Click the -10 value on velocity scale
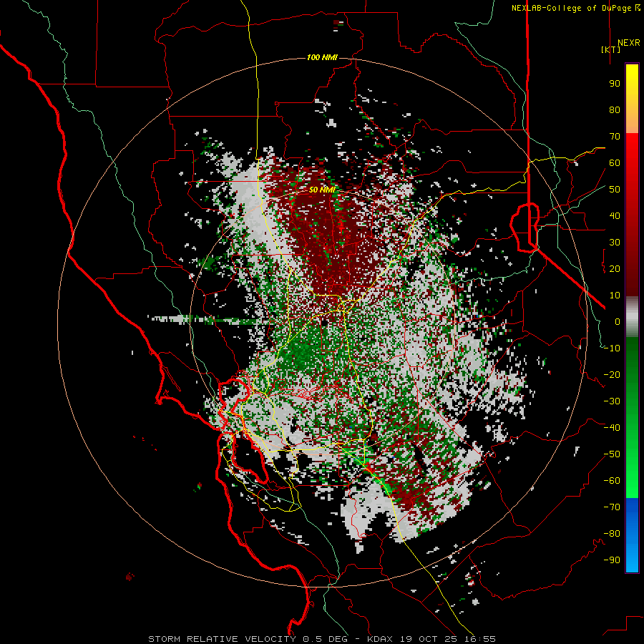Screen dimensions: 644x644 (x=612, y=348)
